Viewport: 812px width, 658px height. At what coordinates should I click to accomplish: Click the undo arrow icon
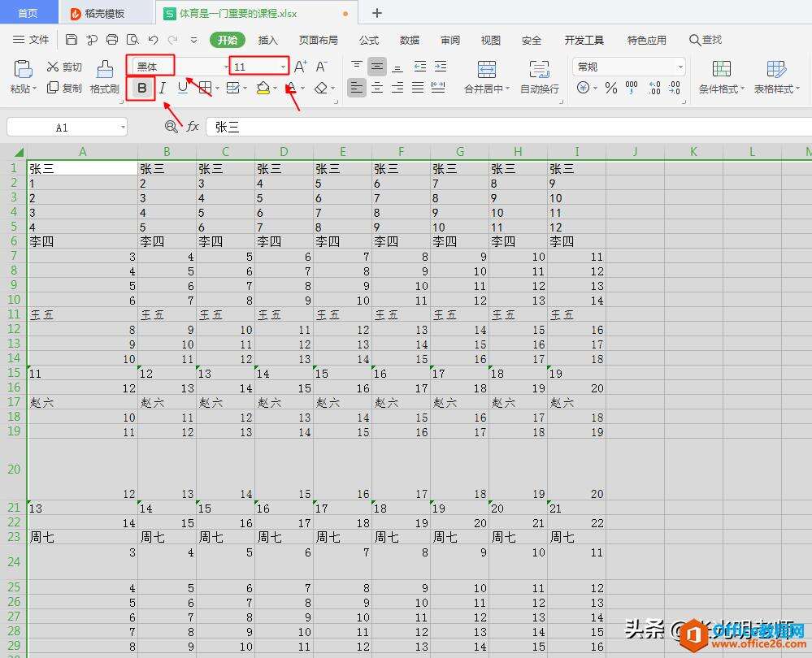coord(153,40)
